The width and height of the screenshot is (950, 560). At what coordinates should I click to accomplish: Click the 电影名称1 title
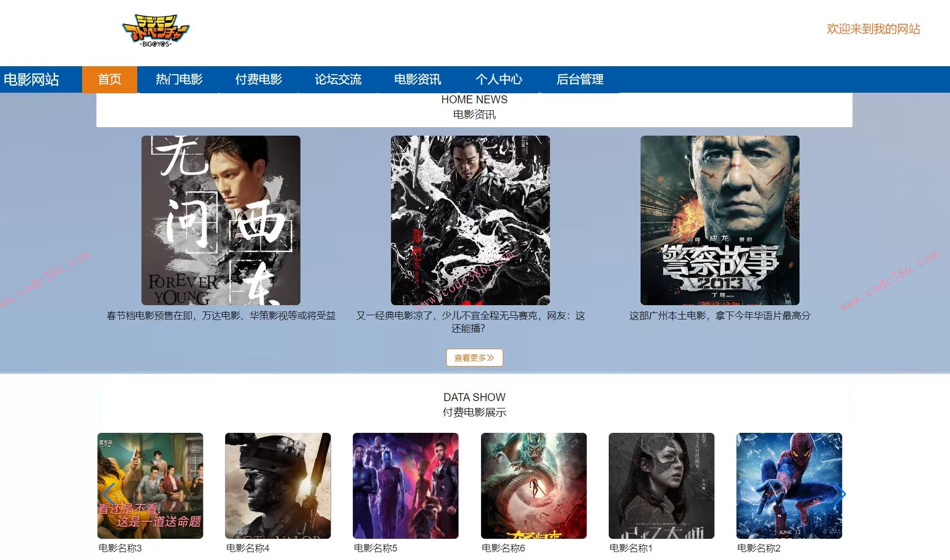pyautogui.click(x=631, y=548)
